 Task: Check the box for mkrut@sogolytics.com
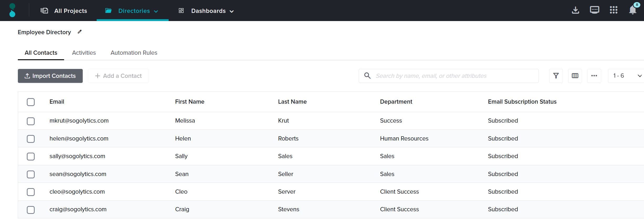click(31, 121)
